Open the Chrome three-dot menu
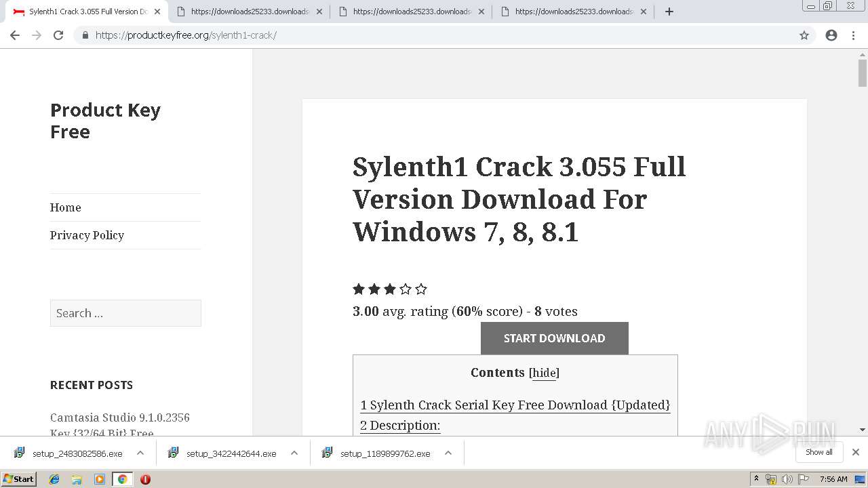This screenshot has height=488, width=868. (x=853, y=35)
